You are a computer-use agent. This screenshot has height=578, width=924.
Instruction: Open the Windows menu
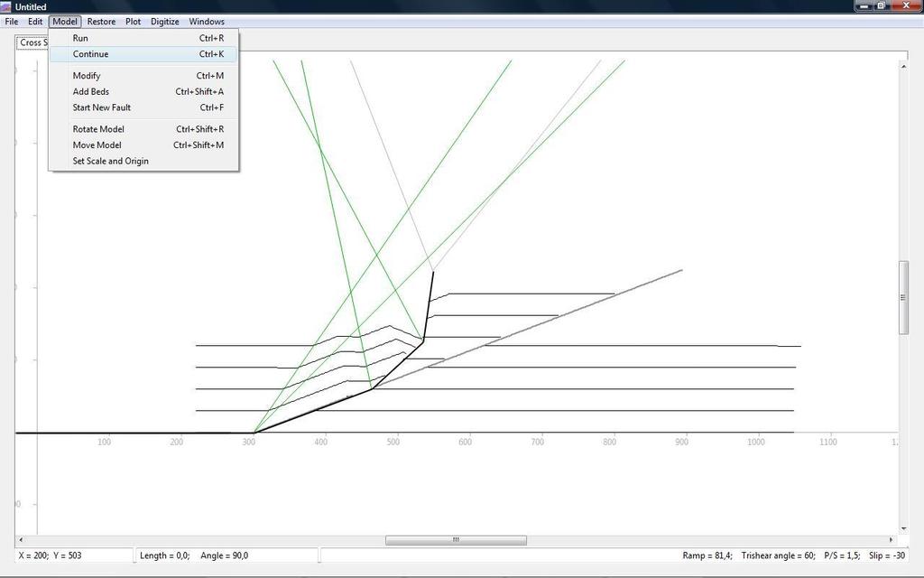(x=207, y=22)
